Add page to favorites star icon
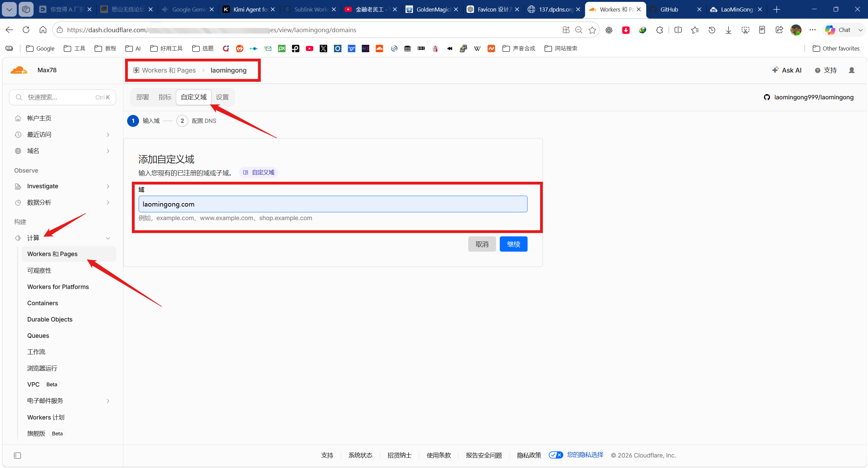868x468 pixels. 592,30
